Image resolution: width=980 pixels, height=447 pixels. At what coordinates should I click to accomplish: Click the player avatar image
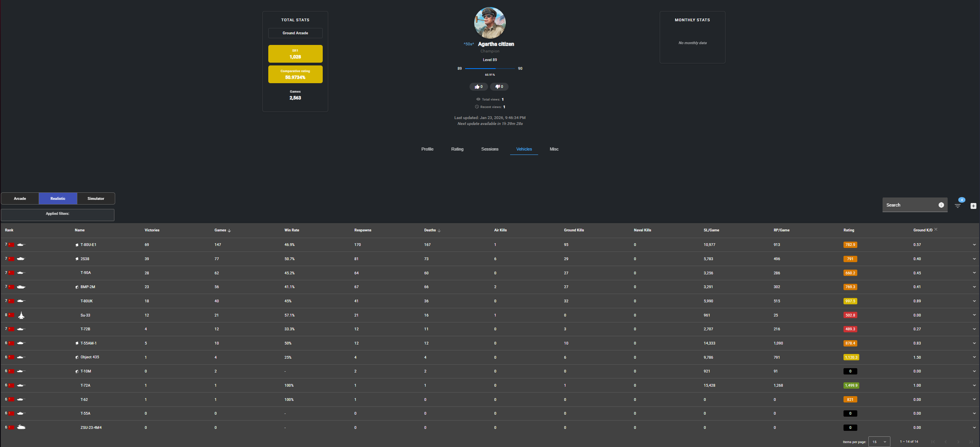click(x=490, y=23)
